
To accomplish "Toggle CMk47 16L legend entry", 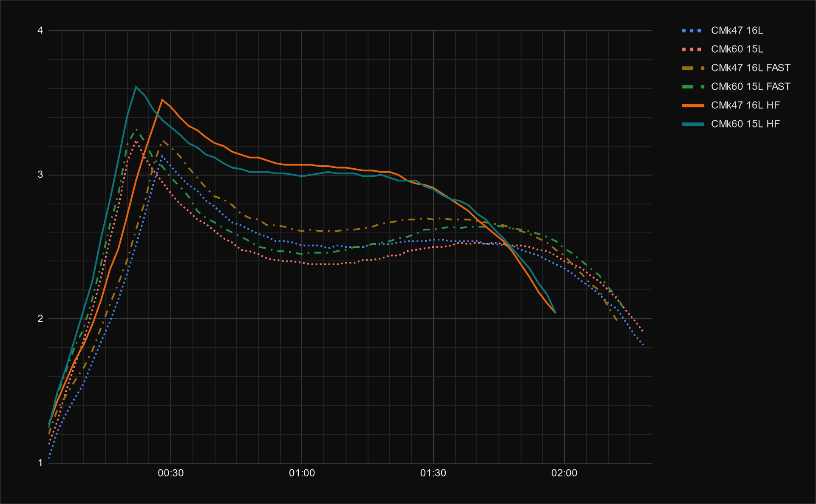I will [x=737, y=31].
